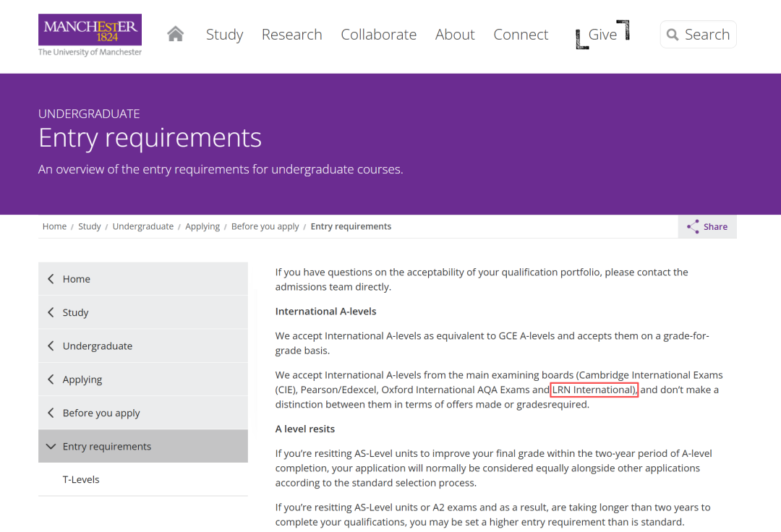The height and width of the screenshot is (532, 781).
Task: Click the share icon beside Share
Action: tap(693, 226)
